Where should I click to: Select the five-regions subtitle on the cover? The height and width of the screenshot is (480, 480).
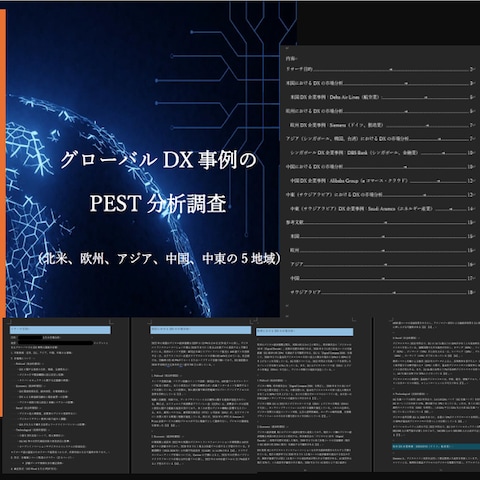pyautogui.click(x=159, y=259)
